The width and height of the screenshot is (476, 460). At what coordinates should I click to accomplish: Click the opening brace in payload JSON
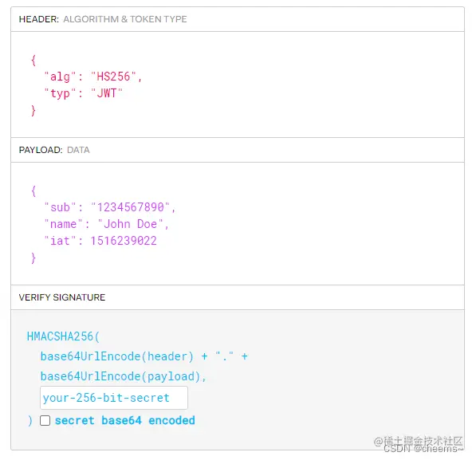click(33, 191)
